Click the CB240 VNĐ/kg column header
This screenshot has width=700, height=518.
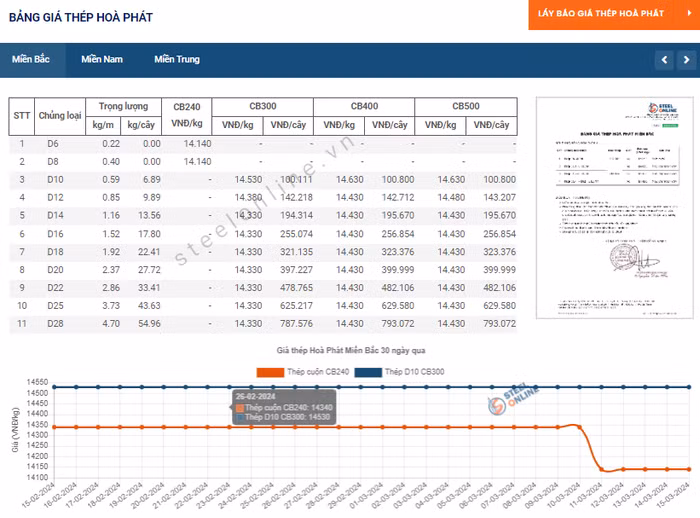187,115
